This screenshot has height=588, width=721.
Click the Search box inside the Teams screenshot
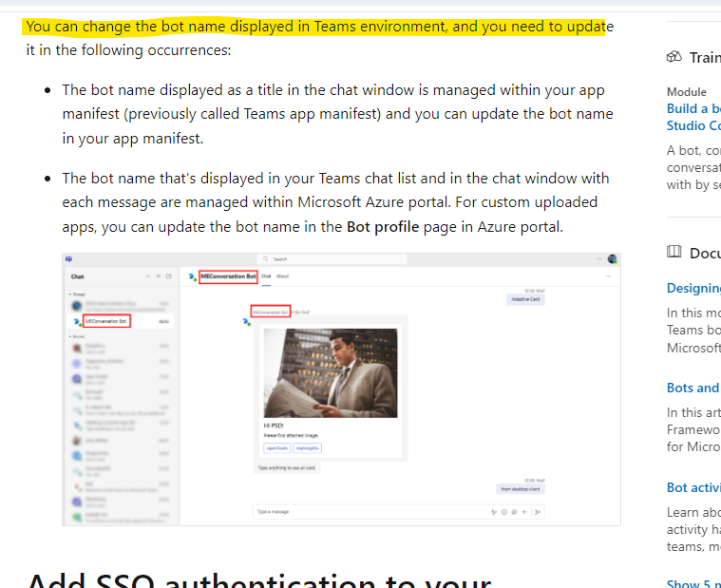click(332, 259)
